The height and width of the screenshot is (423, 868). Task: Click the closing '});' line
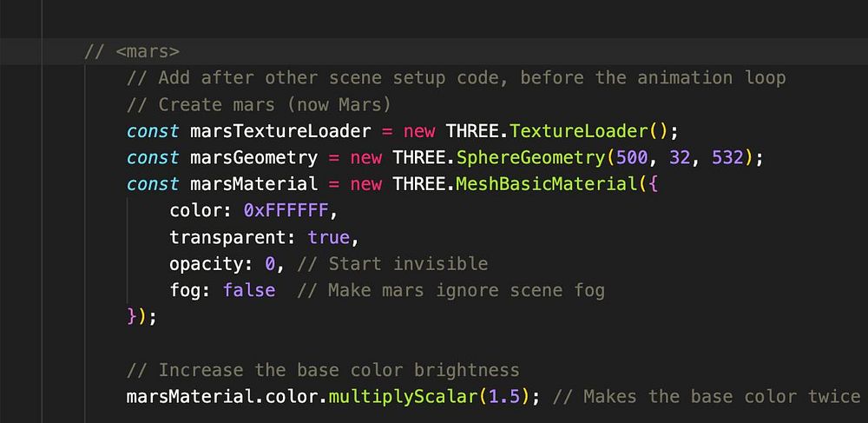pos(142,316)
